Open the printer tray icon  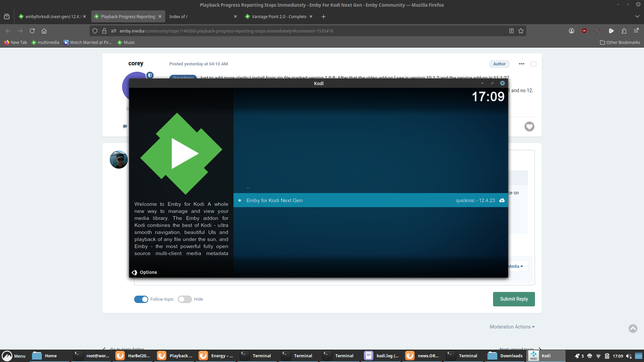(590, 356)
